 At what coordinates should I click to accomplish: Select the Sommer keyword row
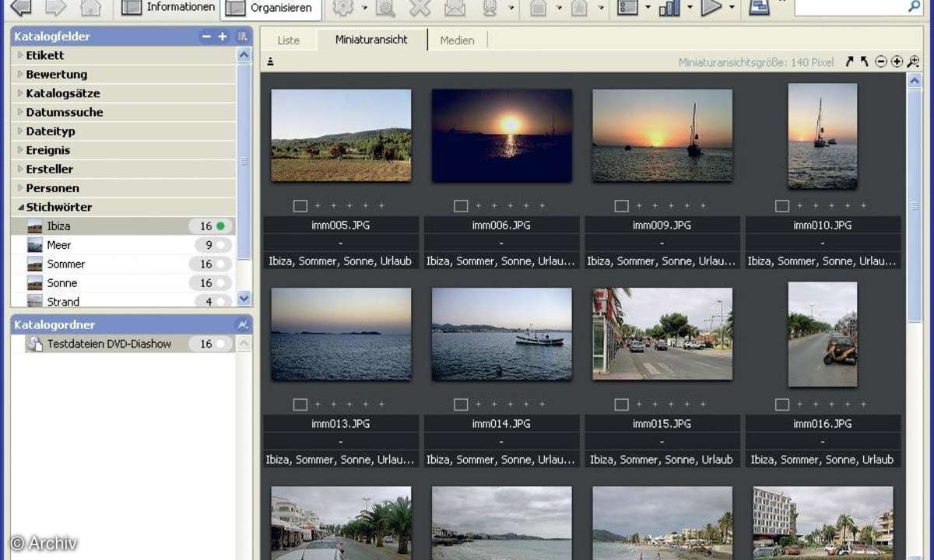click(x=123, y=264)
